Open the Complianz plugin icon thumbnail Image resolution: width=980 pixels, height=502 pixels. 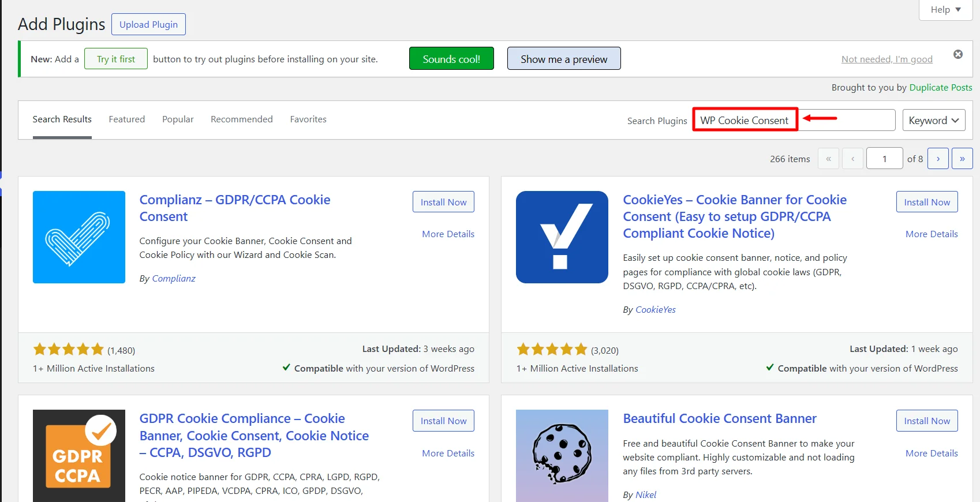coord(79,237)
